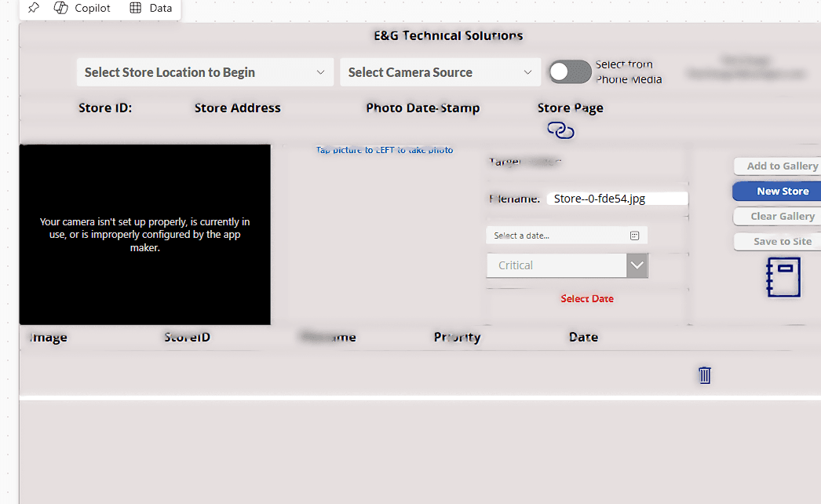Viewport: 821px width, 504px height.
Task: Click the chain link icon below Store Page
Action: [560, 130]
